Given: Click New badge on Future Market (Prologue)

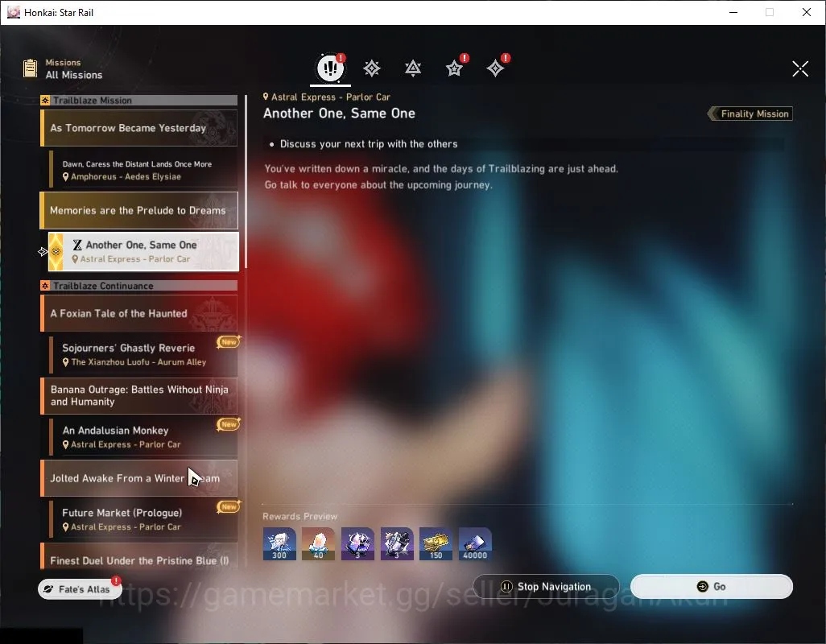Looking at the screenshot, I should click(229, 506).
